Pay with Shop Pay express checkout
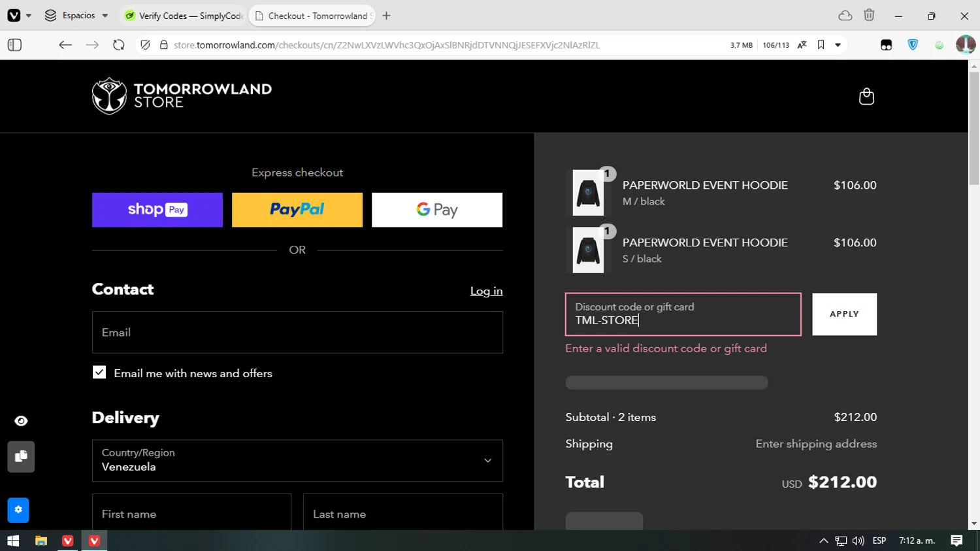Viewport: 980px width, 551px height. pos(157,210)
